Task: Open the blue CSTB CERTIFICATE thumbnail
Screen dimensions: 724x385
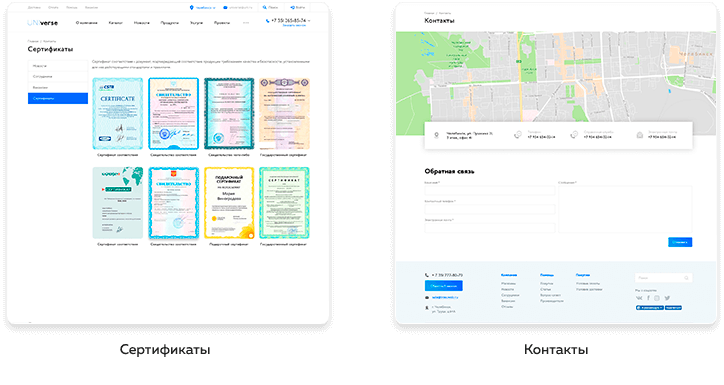Action: click(118, 114)
